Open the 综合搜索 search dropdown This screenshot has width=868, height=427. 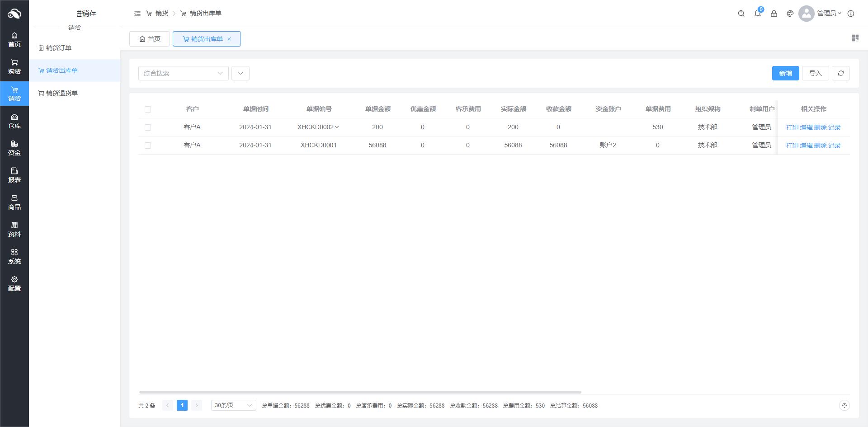click(x=183, y=73)
